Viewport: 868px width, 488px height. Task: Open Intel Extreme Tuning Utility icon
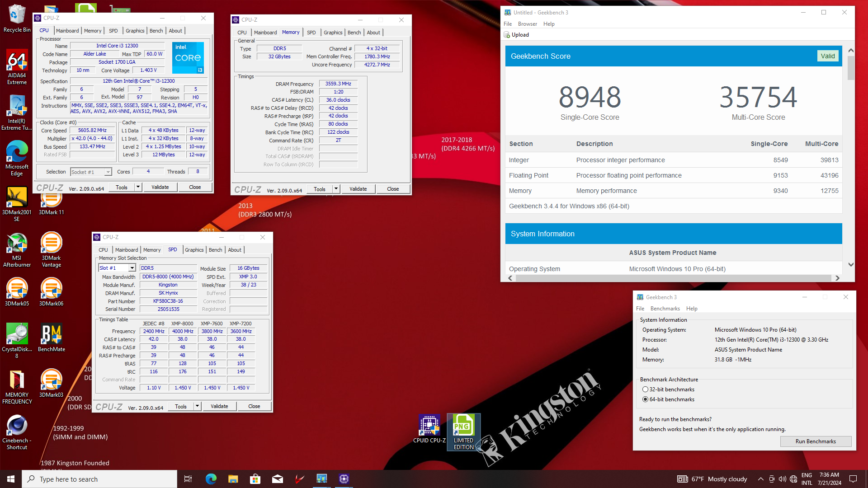[x=17, y=113]
